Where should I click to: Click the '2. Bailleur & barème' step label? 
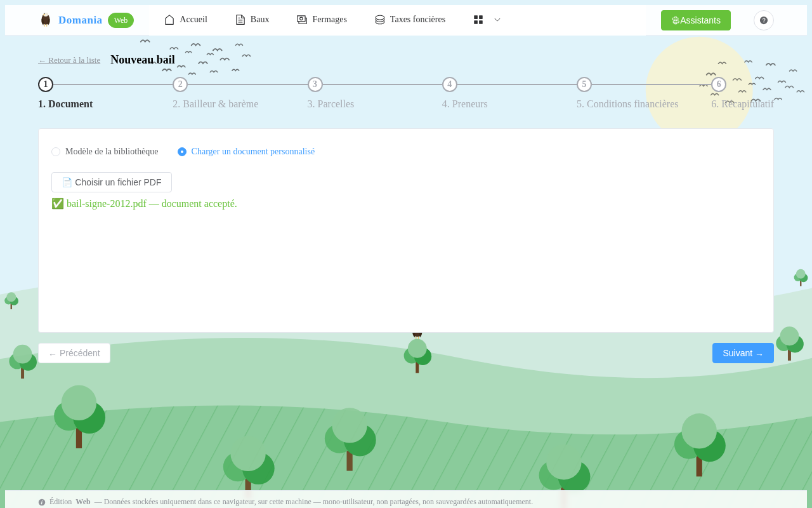click(x=216, y=104)
